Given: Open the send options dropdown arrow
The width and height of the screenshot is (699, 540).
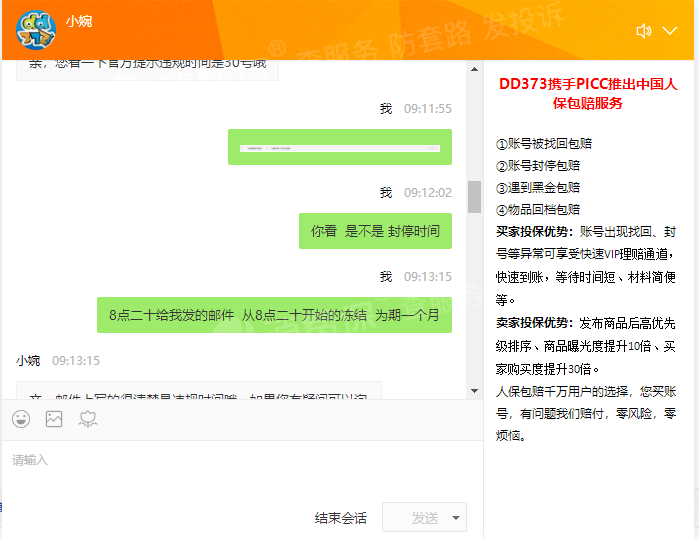Looking at the screenshot, I should coord(456,517).
